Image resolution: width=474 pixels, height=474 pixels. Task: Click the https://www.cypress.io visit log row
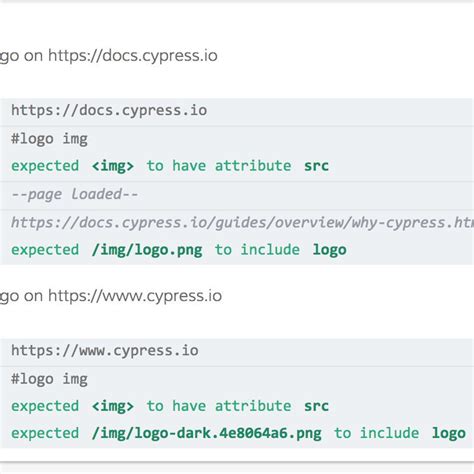click(x=237, y=352)
